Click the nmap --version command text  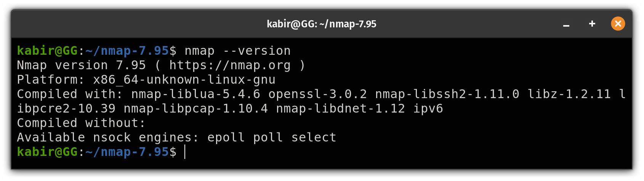pyautogui.click(x=237, y=51)
